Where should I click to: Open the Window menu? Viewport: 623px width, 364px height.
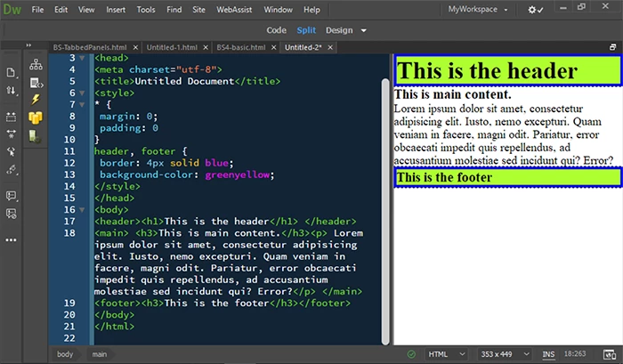click(x=278, y=10)
